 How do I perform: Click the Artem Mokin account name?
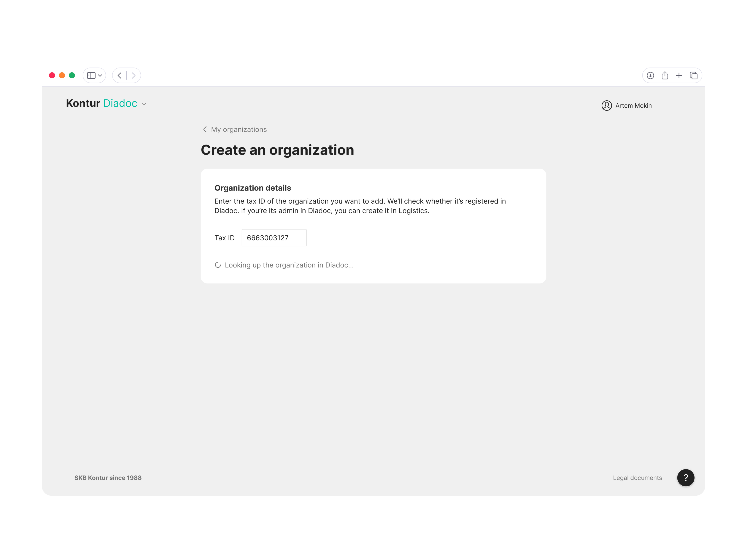[633, 106]
